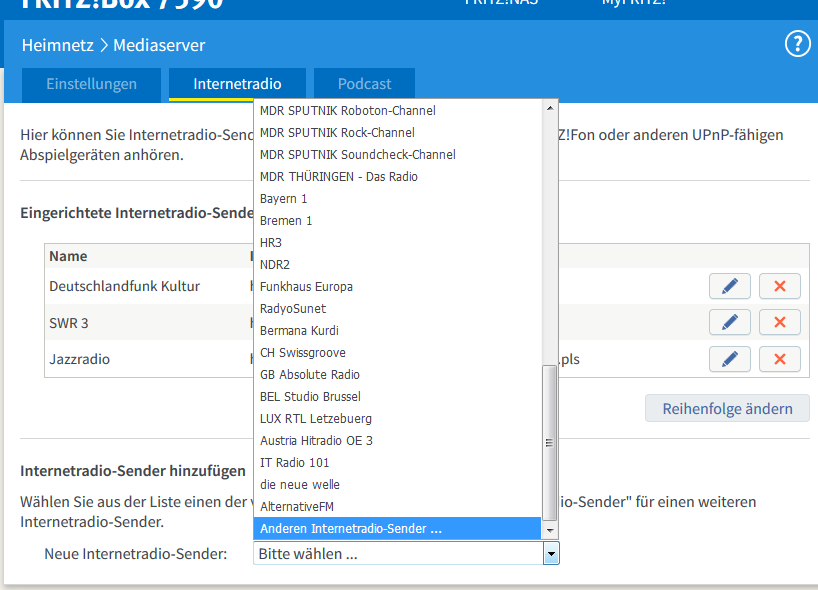Edit the Jazzradio station entry

point(729,359)
